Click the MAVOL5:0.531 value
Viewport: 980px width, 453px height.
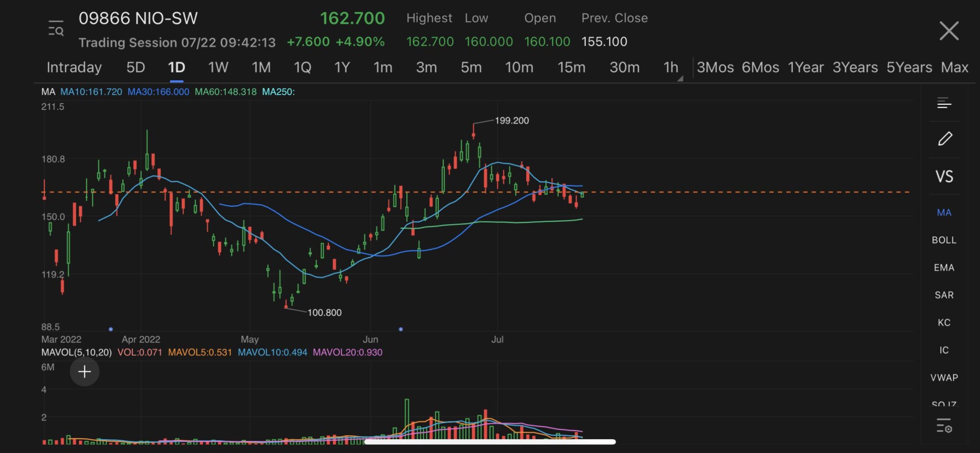[x=200, y=353]
